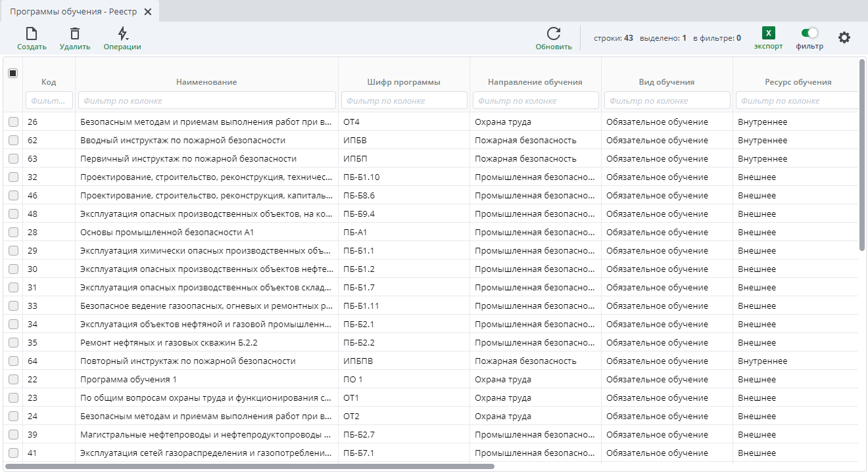Click the vertical scrollbar thumb

(862, 154)
